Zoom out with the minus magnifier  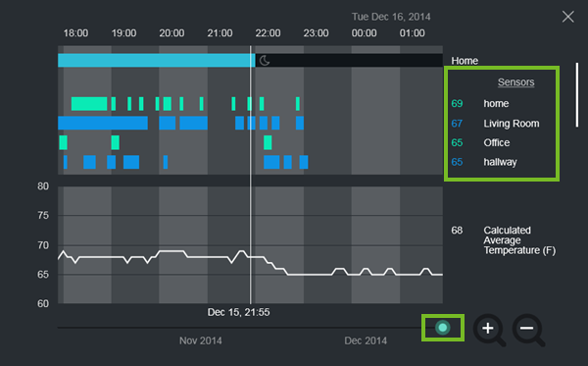click(x=528, y=330)
